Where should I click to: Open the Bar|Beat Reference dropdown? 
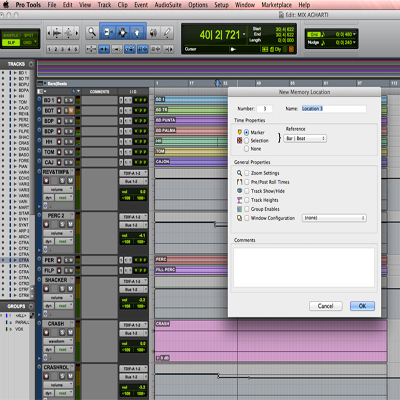click(305, 138)
